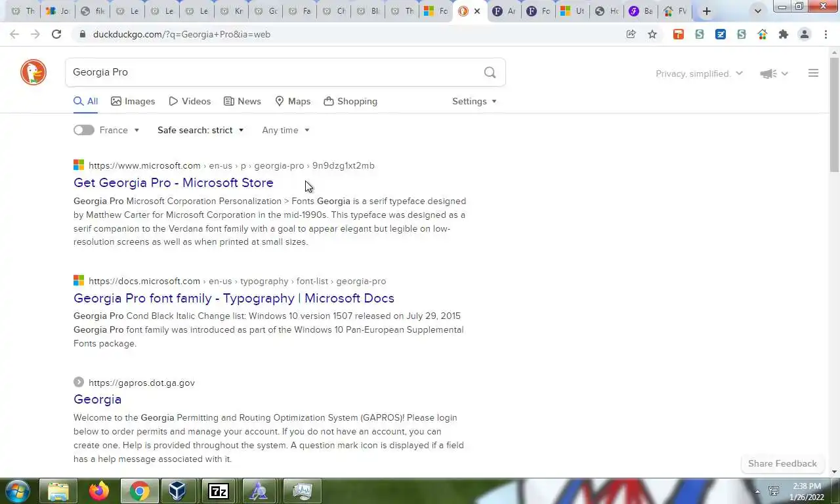
Task: Launch Firefox from the taskbar
Action: click(99, 491)
